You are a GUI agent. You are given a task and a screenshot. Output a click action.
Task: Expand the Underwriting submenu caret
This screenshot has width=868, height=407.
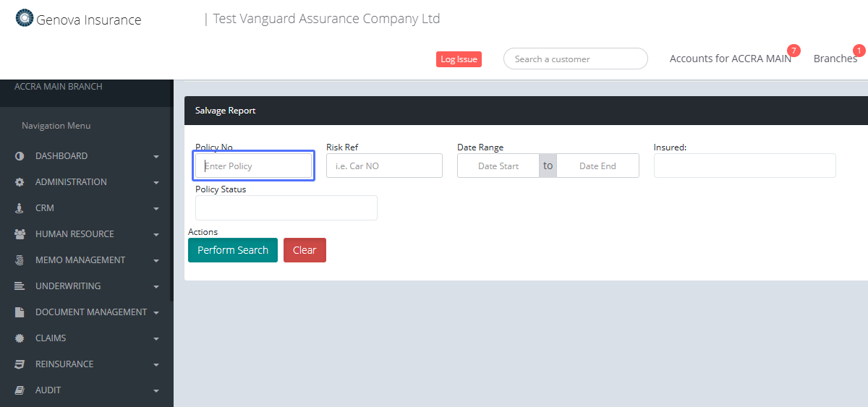[156, 287]
